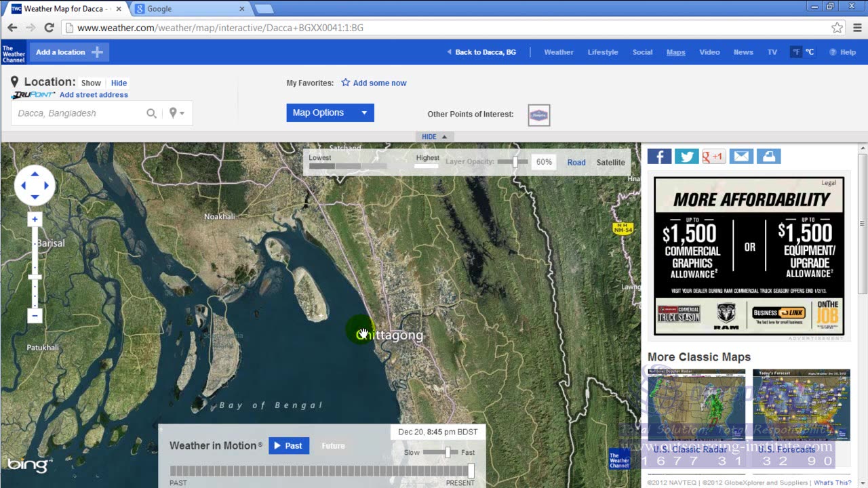
Task: Switch the map to Satellite view
Action: pyautogui.click(x=610, y=162)
